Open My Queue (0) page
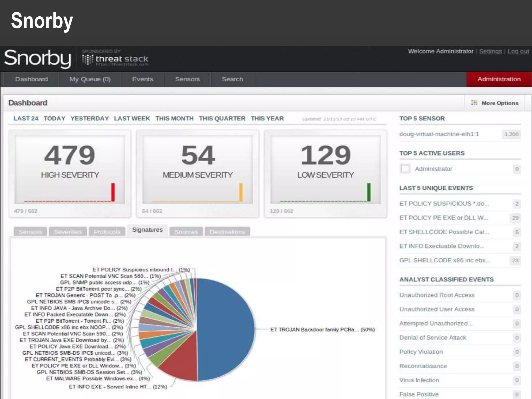 pos(90,79)
